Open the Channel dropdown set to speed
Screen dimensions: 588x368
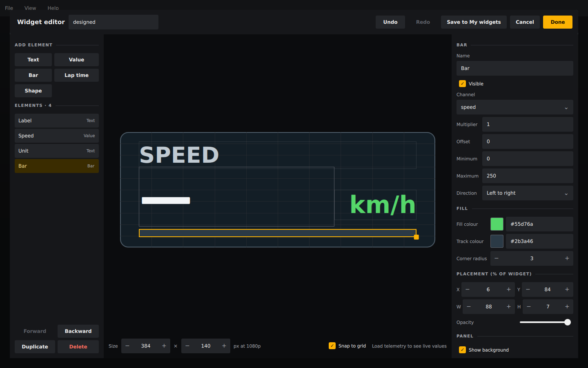click(x=514, y=107)
